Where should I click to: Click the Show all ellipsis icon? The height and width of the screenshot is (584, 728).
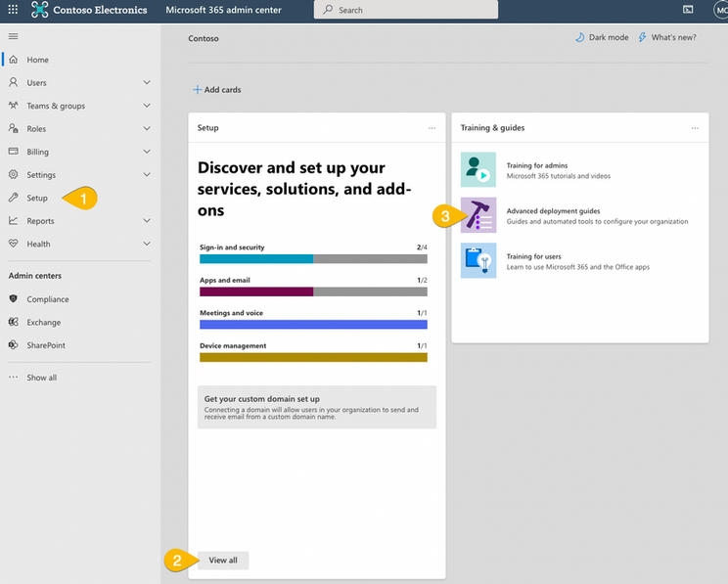[14, 377]
